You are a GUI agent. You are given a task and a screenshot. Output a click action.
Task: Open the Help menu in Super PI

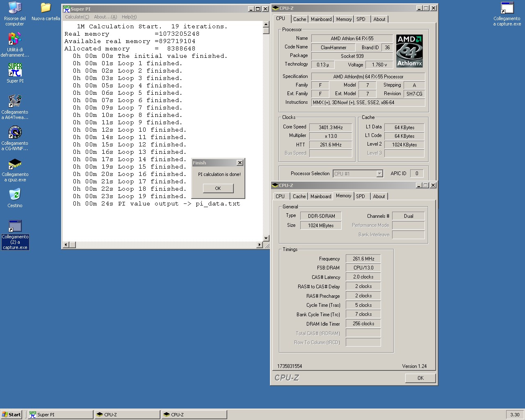pos(129,17)
